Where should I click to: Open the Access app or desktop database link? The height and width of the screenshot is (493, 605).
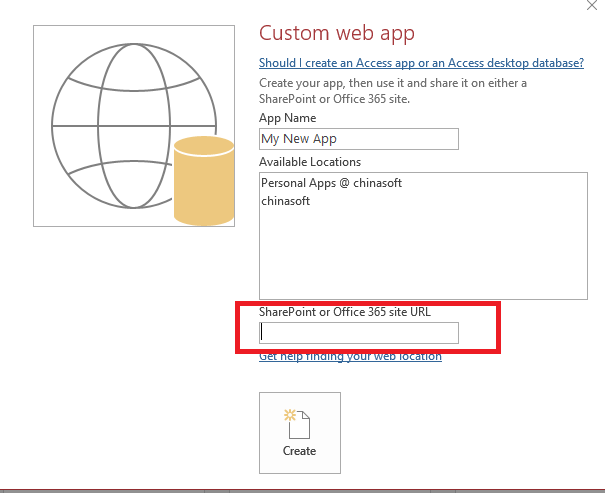(x=421, y=63)
